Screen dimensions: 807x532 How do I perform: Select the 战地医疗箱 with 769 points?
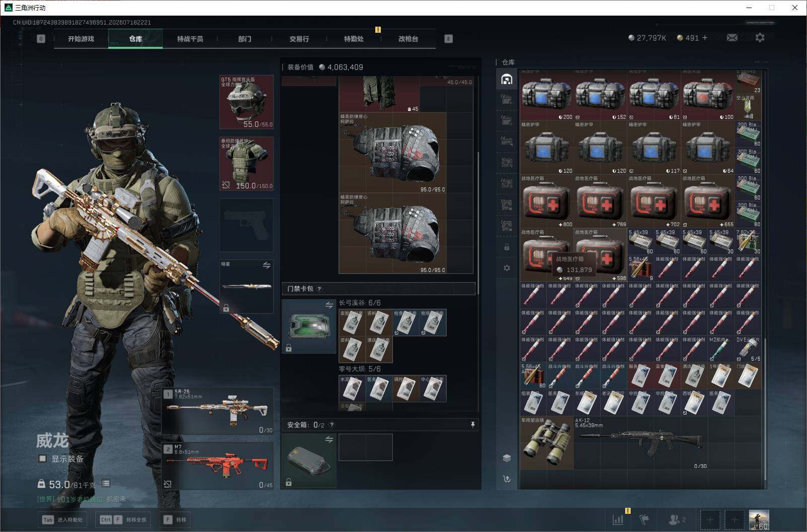pos(600,202)
